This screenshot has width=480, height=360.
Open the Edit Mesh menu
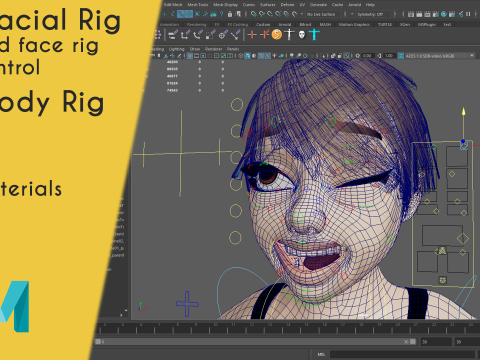pyautogui.click(x=173, y=5)
